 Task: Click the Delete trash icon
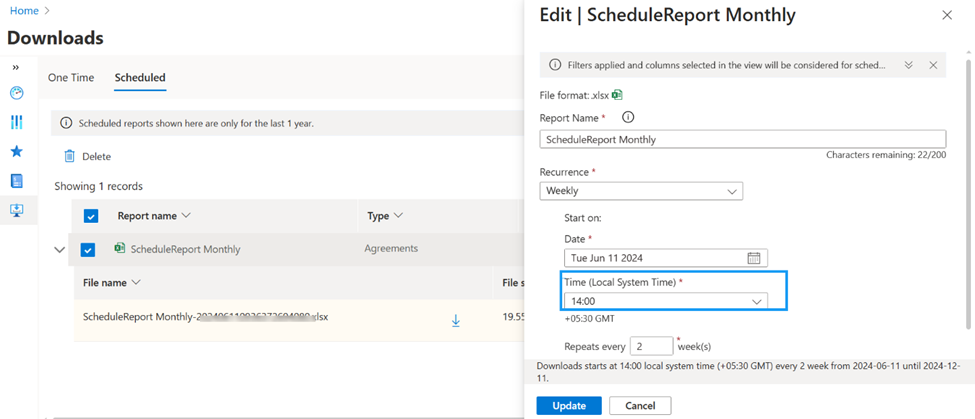(70, 156)
